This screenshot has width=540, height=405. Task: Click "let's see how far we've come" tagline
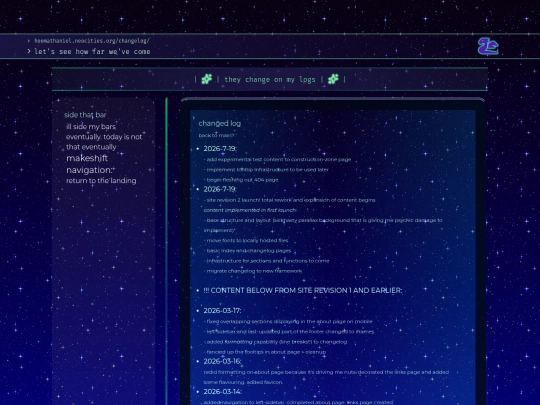coord(92,52)
